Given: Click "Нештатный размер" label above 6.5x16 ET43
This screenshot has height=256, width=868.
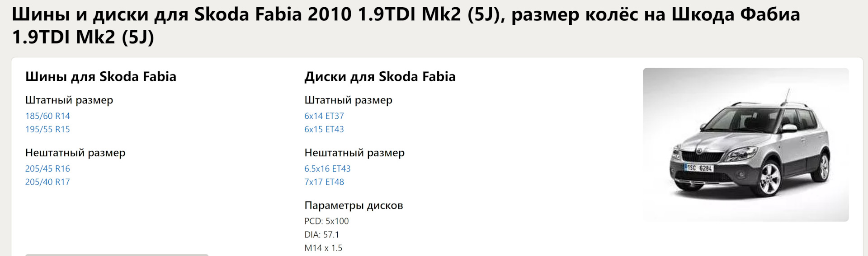Looking at the screenshot, I should [354, 153].
